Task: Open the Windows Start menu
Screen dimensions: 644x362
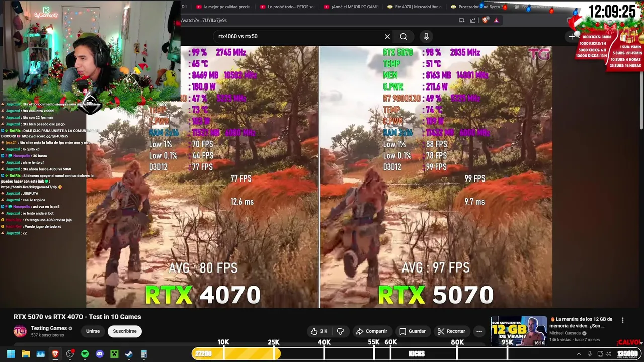Action: [11, 354]
